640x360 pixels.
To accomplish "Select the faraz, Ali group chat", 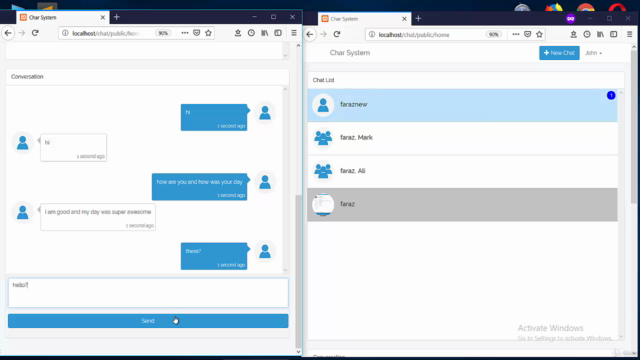I will tap(462, 171).
